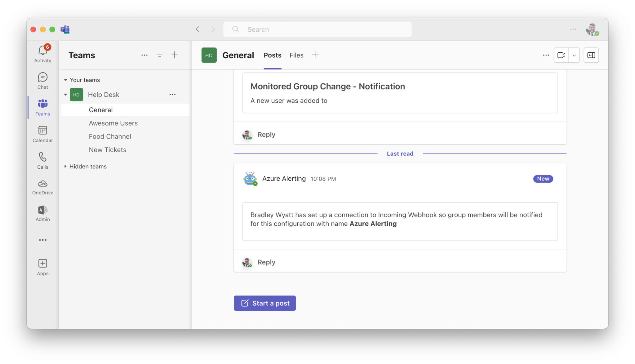Click the HD channel avatar in header
This screenshot has width=635, height=364.
(x=209, y=55)
